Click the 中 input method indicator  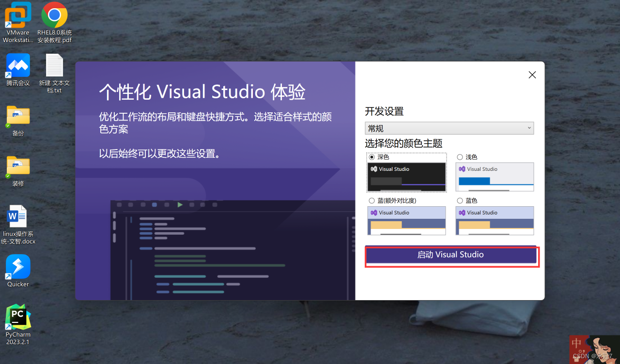pos(577,343)
